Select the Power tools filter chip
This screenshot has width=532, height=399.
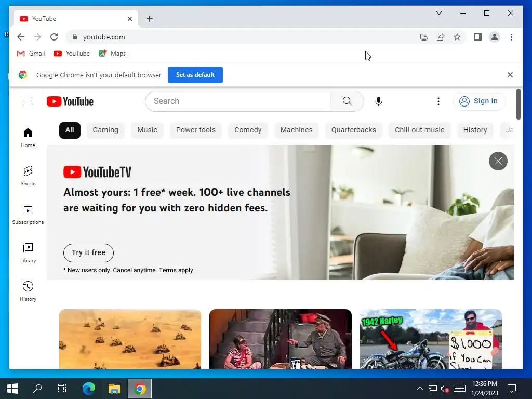point(195,130)
